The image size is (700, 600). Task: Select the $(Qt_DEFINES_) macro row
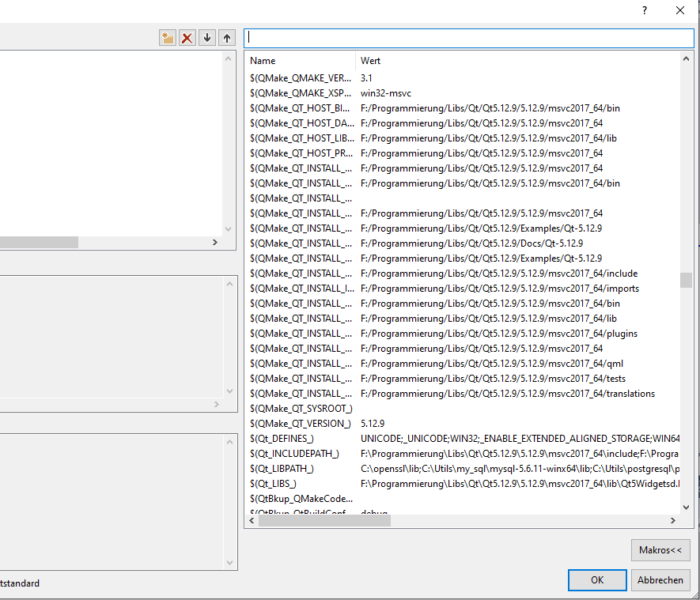pos(282,439)
